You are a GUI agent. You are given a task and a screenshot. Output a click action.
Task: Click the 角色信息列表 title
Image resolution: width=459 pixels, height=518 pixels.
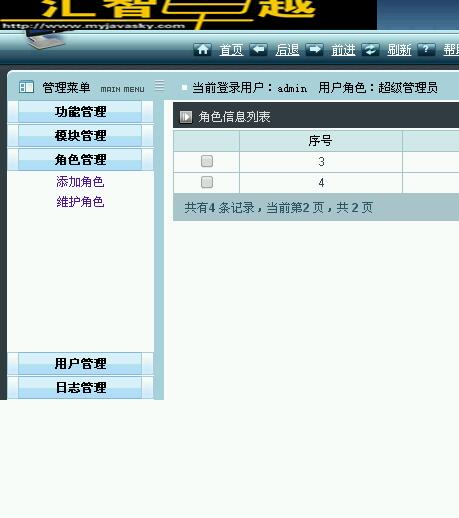[x=234, y=117]
